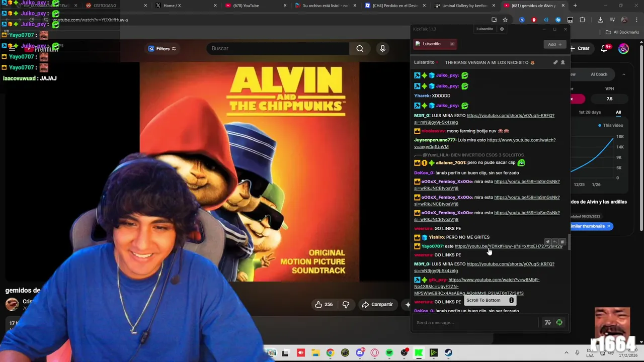
Task: Click Yharek username in chat
Action: [x=422, y=96]
